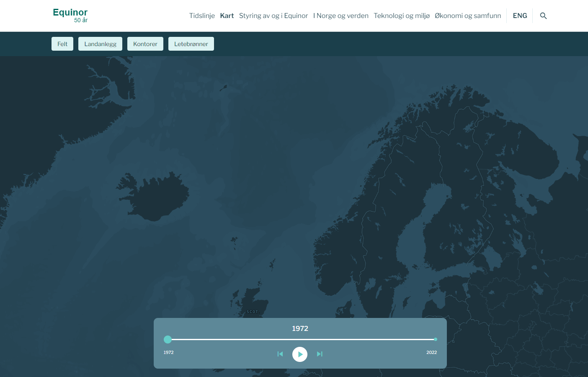The width and height of the screenshot is (588, 377).
Task: Switch language to ENG
Action: click(x=520, y=16)
